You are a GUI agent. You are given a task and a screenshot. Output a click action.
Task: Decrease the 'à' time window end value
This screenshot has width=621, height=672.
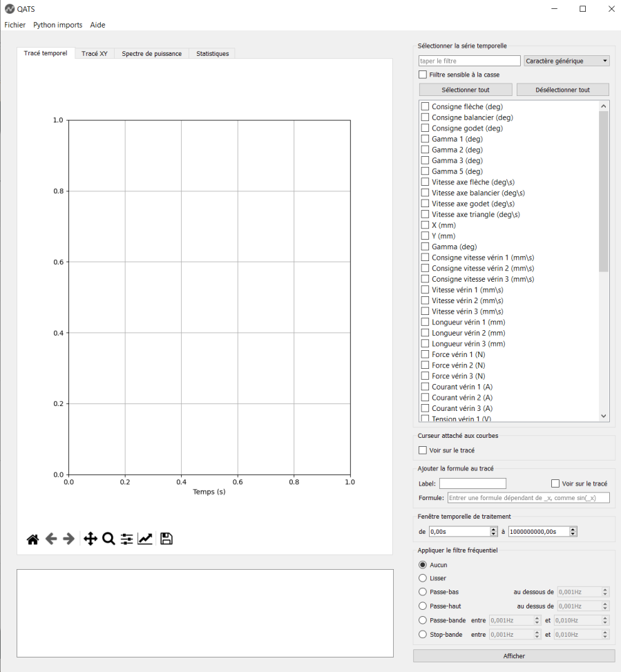pyautogui.click(x=573, y=534)
